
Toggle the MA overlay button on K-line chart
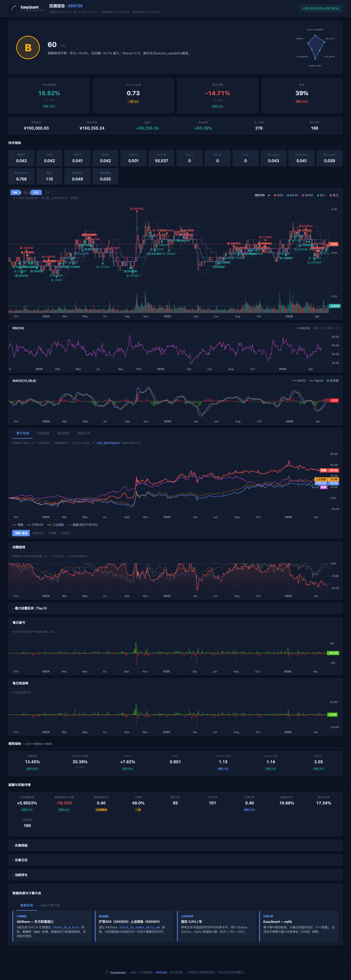pyautogui.click(x=15, y=192)
